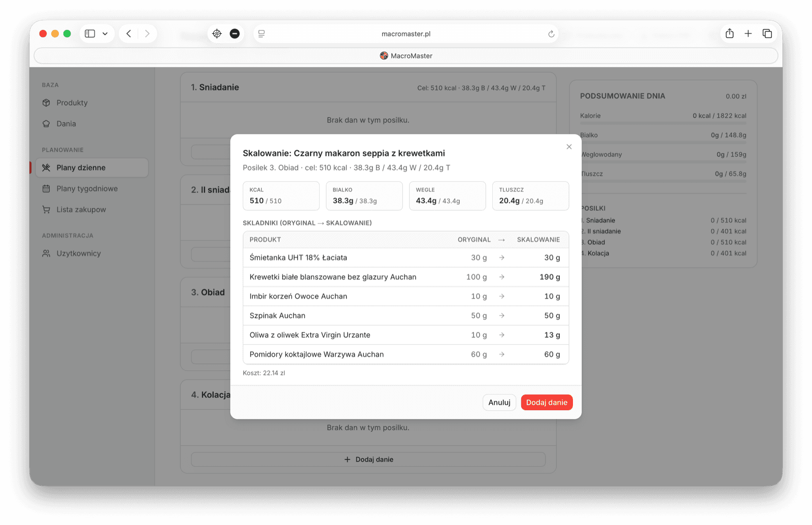812x525 pixels.
Task: Click the black minus extension icon
Action: click(234, 34)
